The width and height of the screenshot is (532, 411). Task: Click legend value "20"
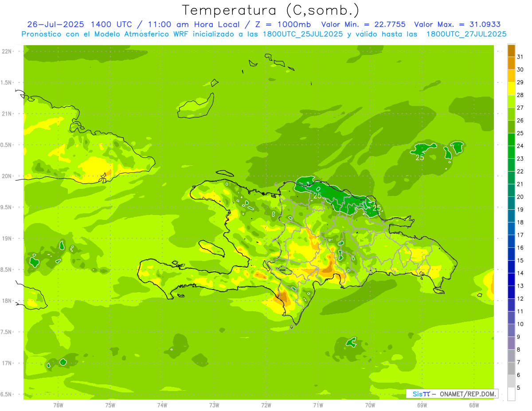tap(520, 197)
